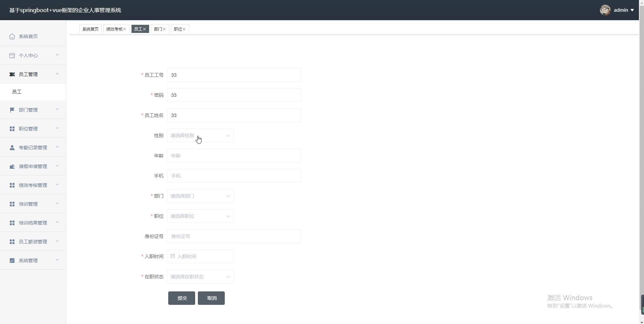Viewport: 644px width, 324px height.
Task: Click the grid icon beside 员工薪资管理
Action: 12,242
